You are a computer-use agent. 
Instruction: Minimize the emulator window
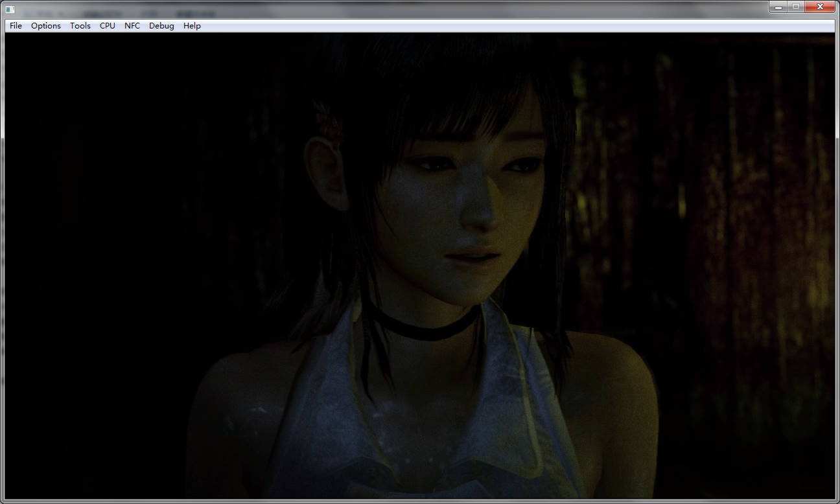click(x=778, y=6)
